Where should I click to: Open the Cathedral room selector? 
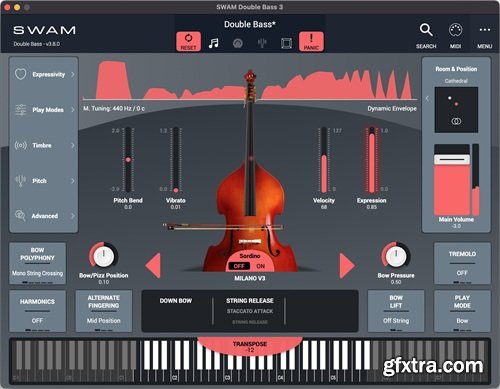[x=456, y=81]
